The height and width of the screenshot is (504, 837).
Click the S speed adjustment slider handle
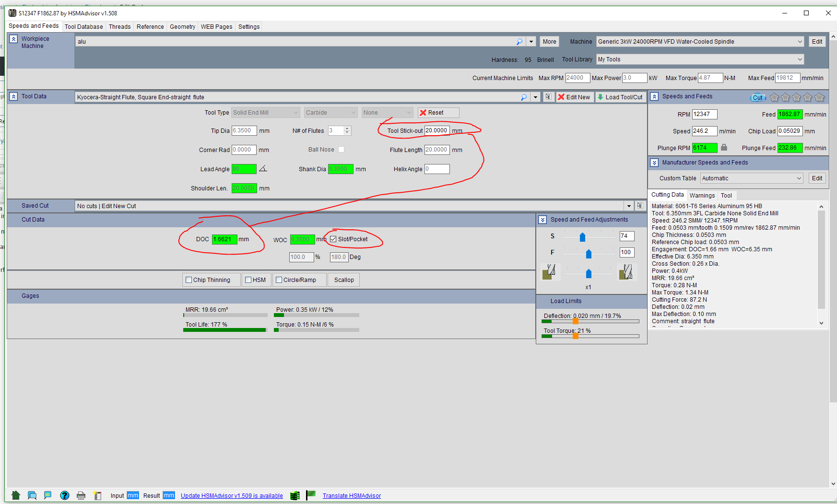pos(582,237)
